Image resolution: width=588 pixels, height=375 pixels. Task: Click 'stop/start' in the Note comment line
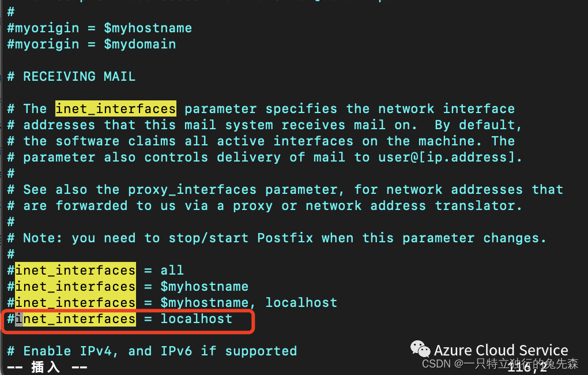(209, 238)
